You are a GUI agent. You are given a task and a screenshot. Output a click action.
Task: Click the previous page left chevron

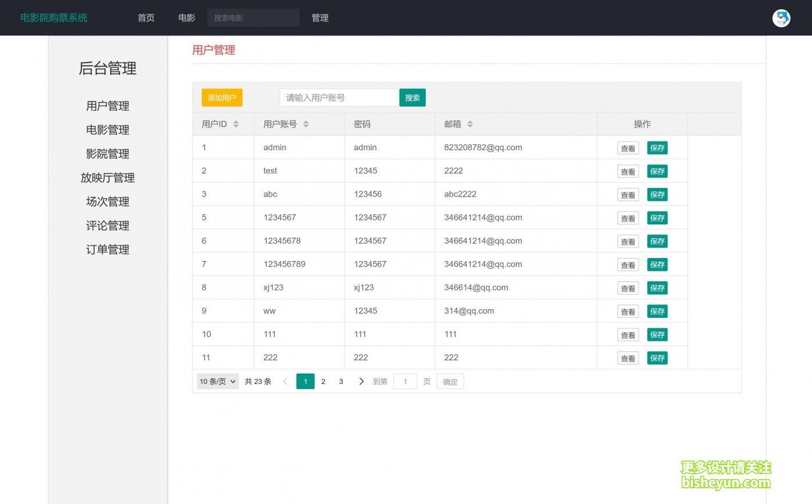[x=285, y=382]
